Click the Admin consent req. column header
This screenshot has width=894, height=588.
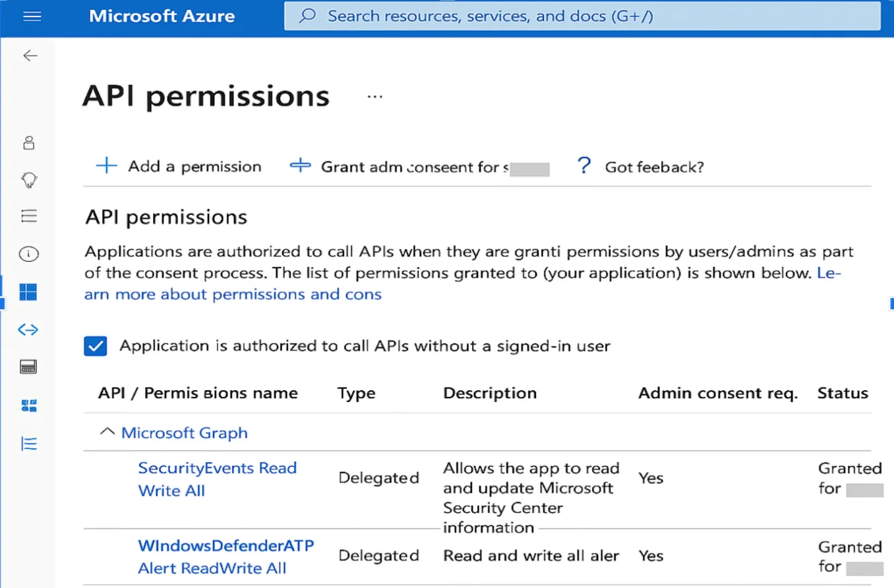pos(718,394)
